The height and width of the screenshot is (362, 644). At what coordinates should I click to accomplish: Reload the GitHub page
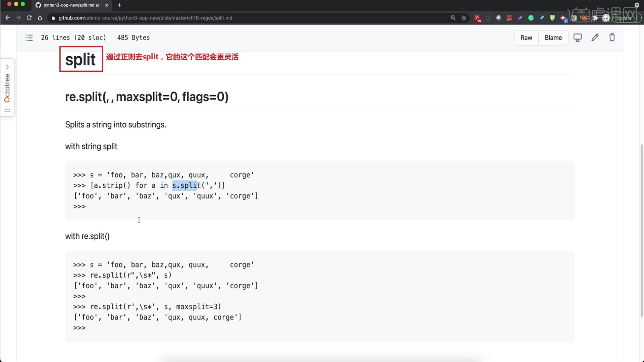(x=29, y=18)
